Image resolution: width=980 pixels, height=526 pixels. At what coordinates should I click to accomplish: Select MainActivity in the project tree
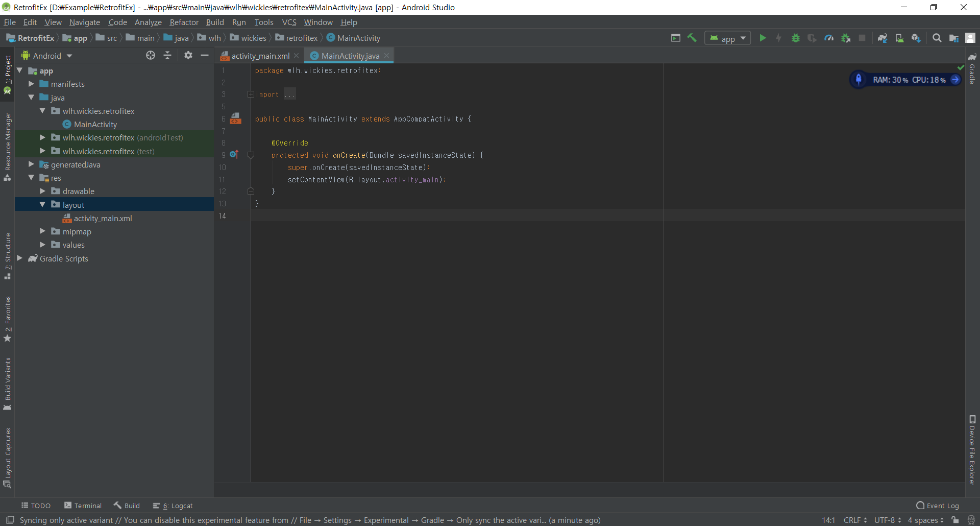coord(95,124)
